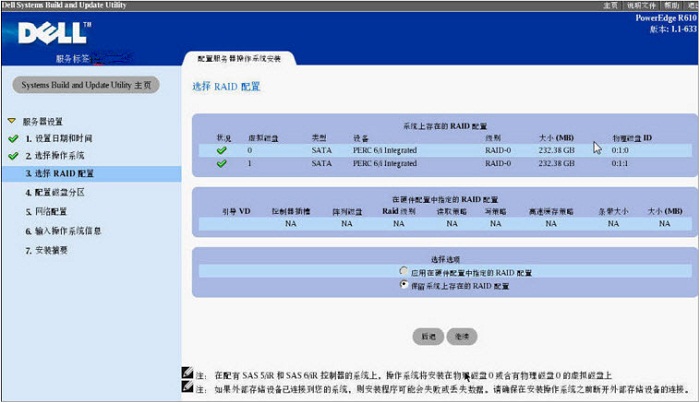This screenshot has width=700, height=403.
Task: Select step 3. 选择 RAID 配置
Action: 92,174
